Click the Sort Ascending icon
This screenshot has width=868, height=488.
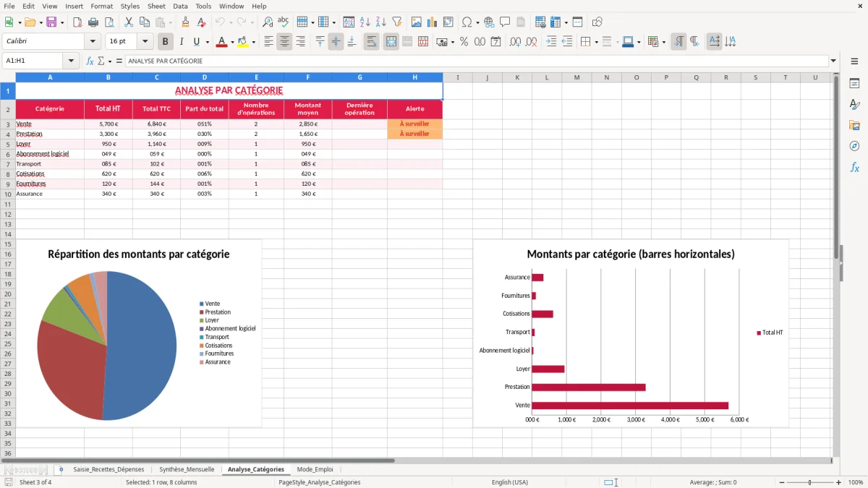click(x=365, y=22)
